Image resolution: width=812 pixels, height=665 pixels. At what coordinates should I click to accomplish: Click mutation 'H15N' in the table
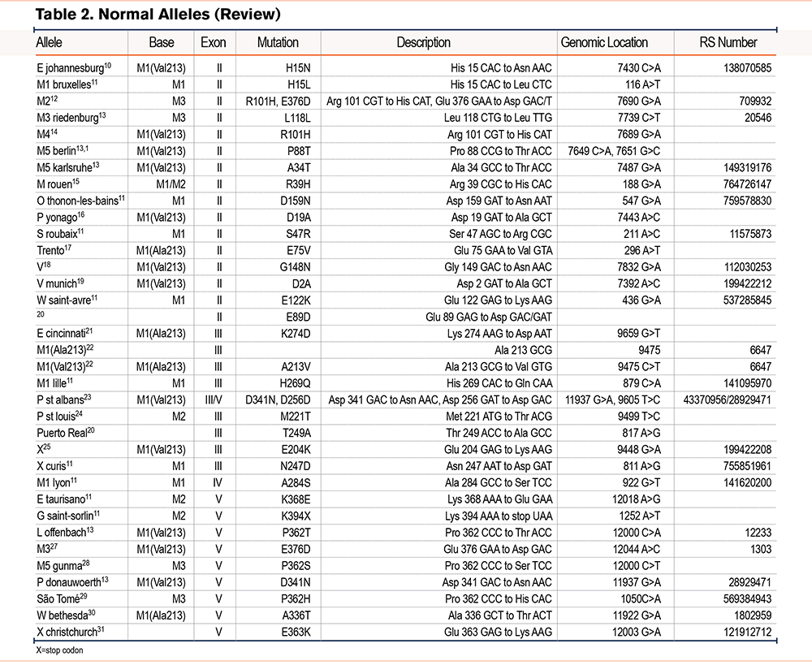pyautogui.click(x=298, y=68)
